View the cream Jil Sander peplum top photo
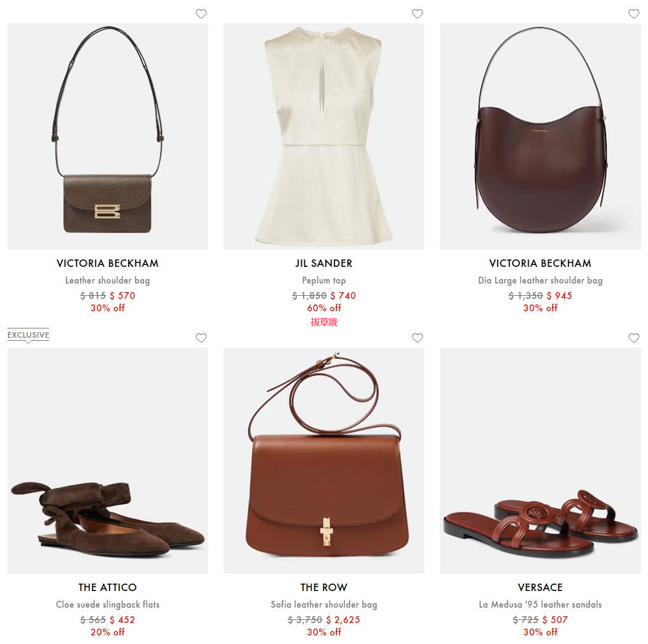The image size is (648, 644). click(323, 136)
